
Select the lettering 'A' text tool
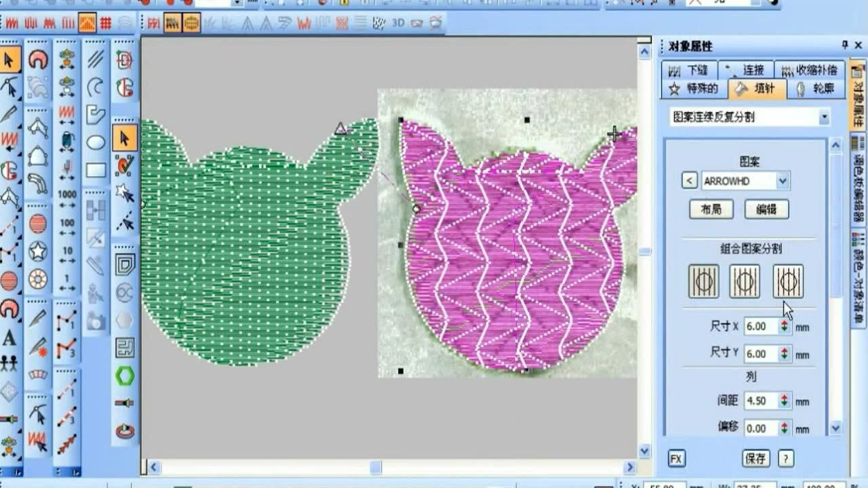9,337
